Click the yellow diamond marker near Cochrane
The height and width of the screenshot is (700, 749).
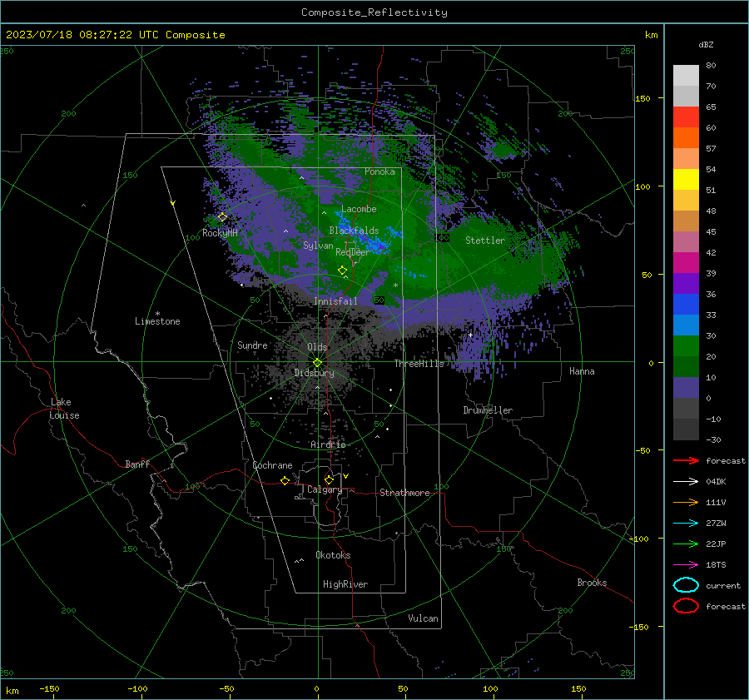click(x=285, y=480)
